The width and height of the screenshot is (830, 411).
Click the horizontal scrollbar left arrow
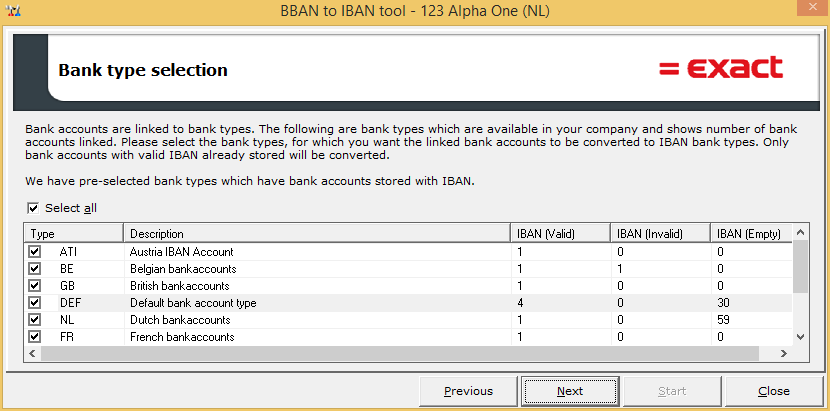pyautogui.click(x=32, y=353)
